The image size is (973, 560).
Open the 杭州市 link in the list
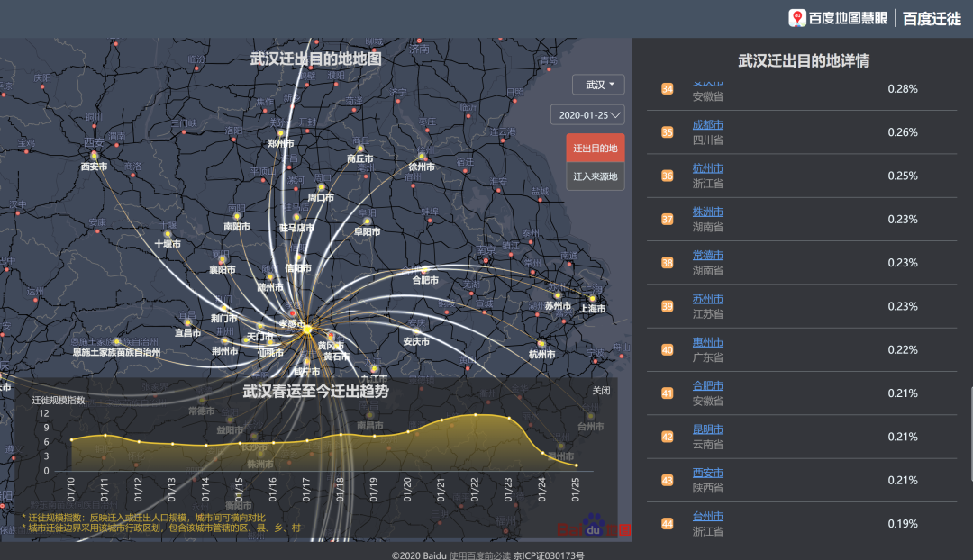(708, 168)
